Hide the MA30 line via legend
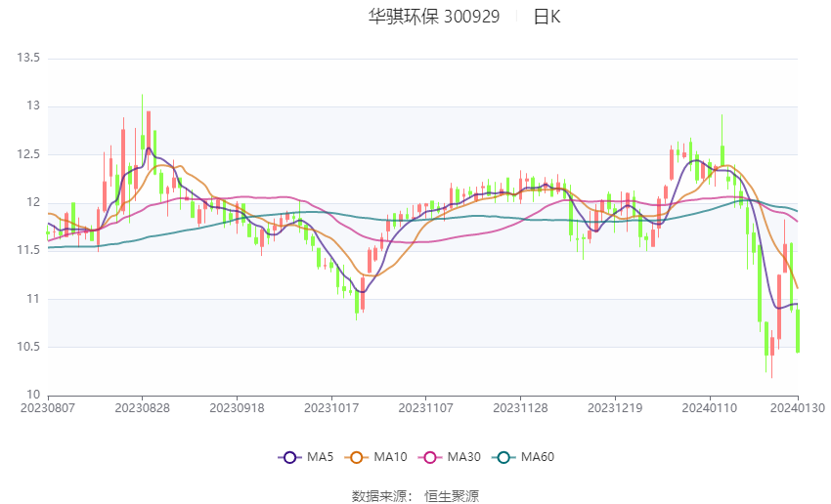The width and height of the screenshot is (831, 504). pyautogui.click(x=430, y=457)
